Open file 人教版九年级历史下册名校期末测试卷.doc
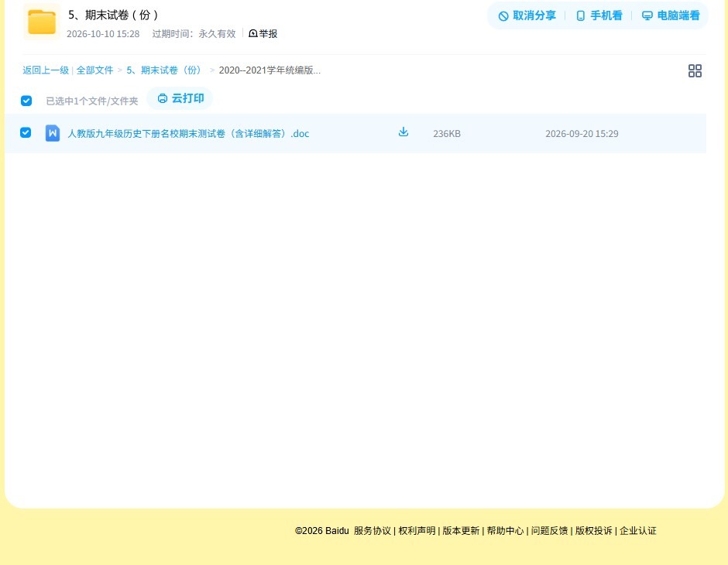Image resolution: width=728 pixels, height=565 pixels. pos(188,134)
